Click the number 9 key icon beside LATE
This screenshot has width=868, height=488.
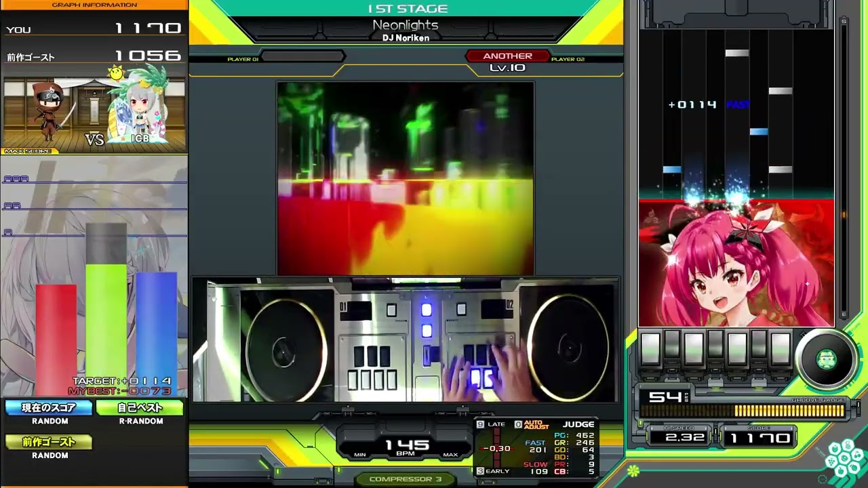[x=481, y=424]
